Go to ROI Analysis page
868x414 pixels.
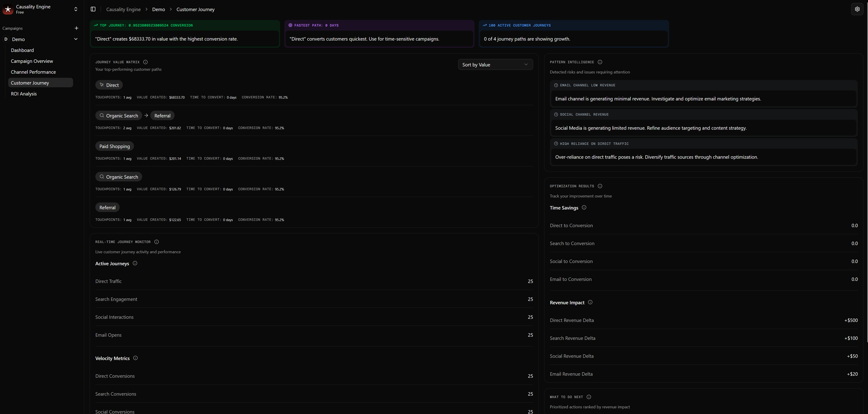point(24,94)
